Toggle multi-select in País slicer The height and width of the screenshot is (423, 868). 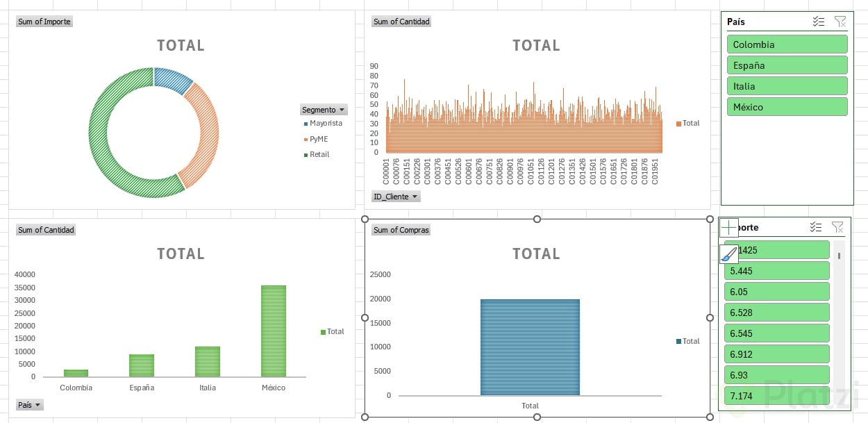pos(819,22)
